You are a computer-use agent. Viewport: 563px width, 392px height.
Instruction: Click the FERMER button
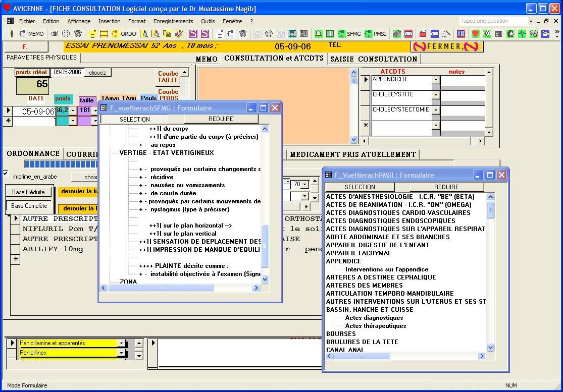(x=446, y=46)
